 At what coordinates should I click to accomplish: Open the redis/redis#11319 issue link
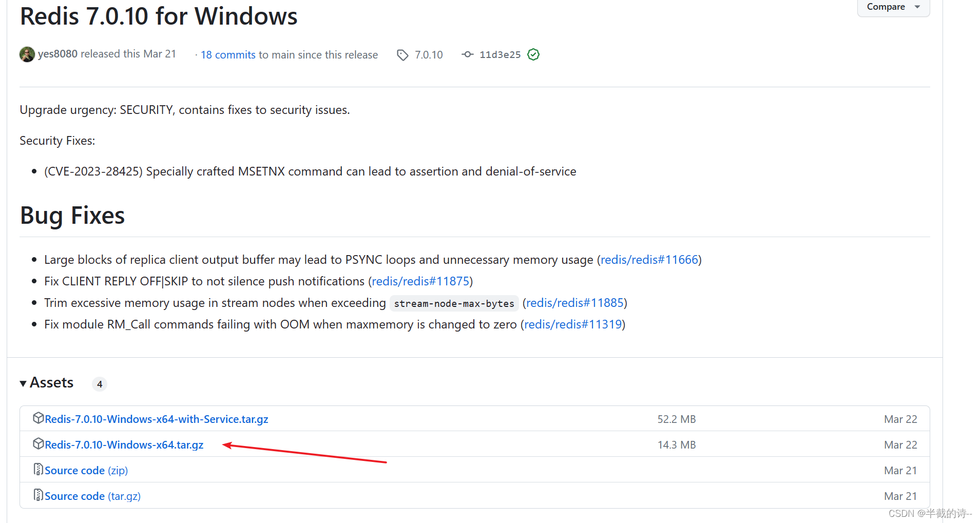click(x=572, y=324)
